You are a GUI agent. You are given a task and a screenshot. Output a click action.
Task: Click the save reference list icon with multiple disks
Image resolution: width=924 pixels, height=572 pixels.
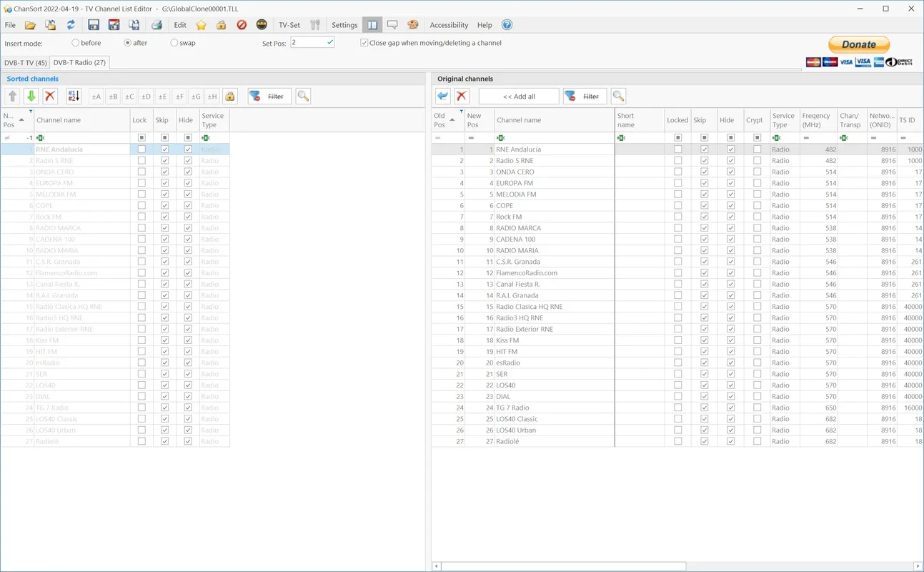pyautogui.click(x=134, y=25)
